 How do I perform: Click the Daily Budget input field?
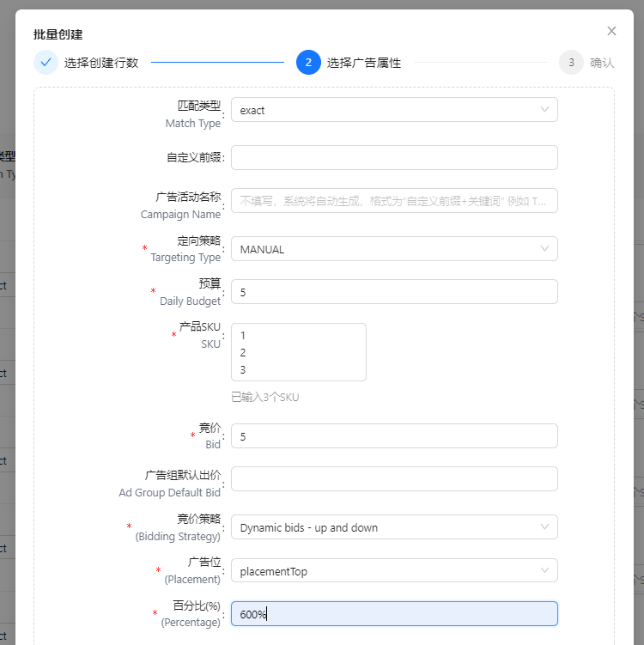pos(394,292)
